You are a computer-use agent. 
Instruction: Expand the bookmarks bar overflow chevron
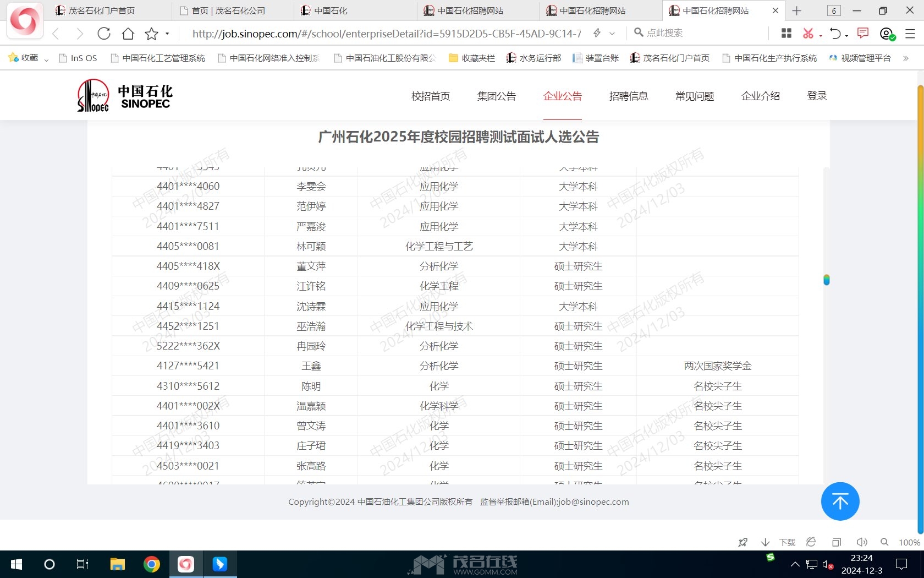click(x=905, y=58)
